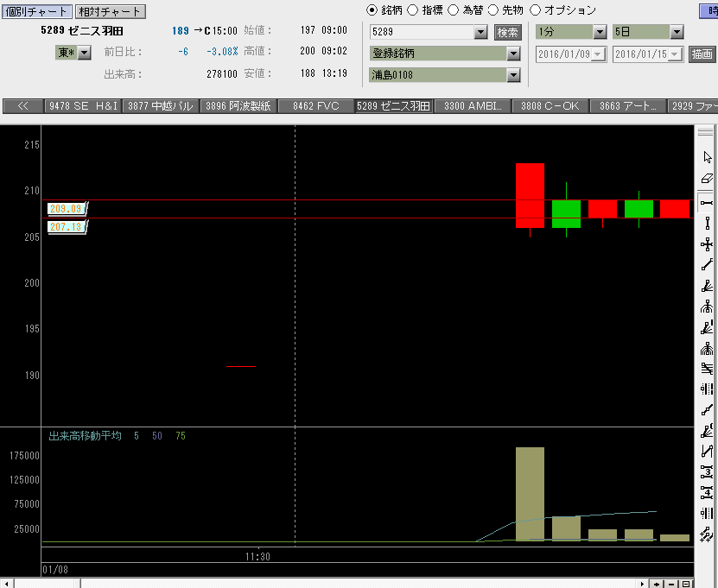Select the arrow pointer tool
The image size is (718, 588).
coord(707,157)
